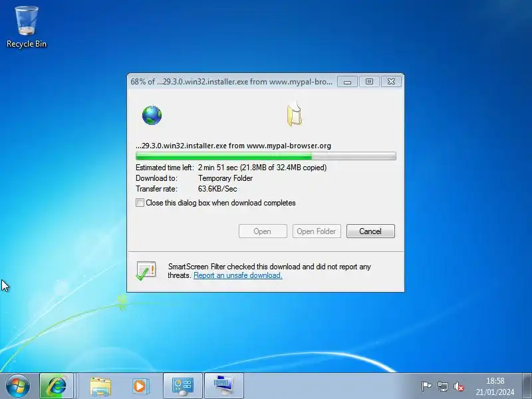Open the Control Panel taskbar item
The height and width of the screenshot is (399, 532).
click(183, 386)
